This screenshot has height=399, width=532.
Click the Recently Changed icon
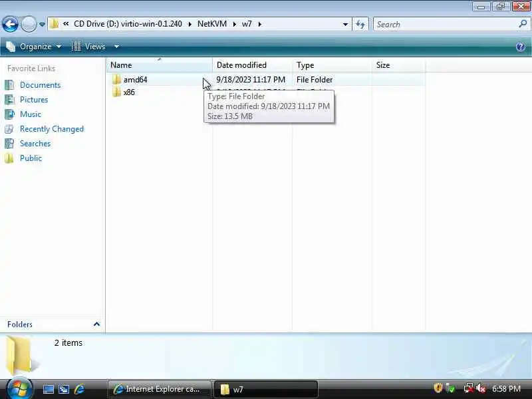[9, 129]
